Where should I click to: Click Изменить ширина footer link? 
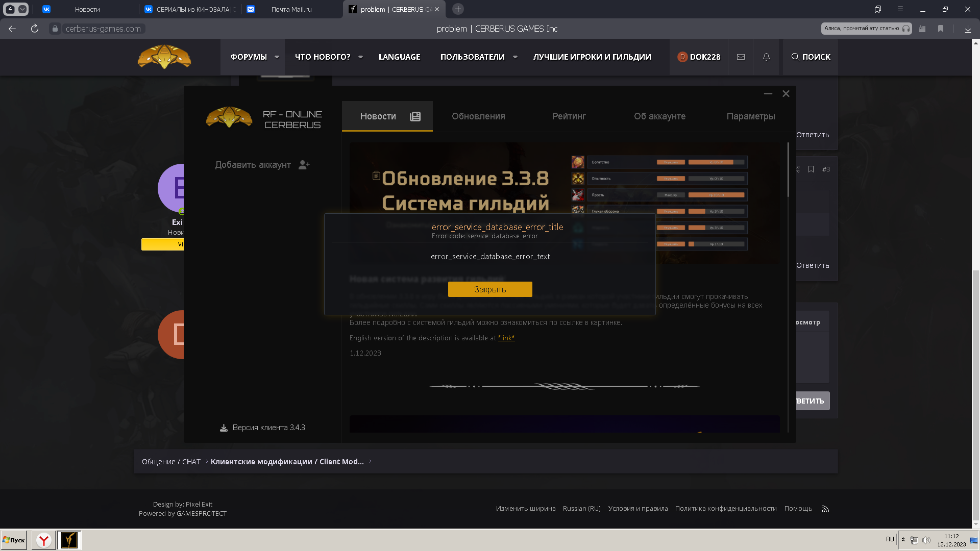click(x=526, y=508)
